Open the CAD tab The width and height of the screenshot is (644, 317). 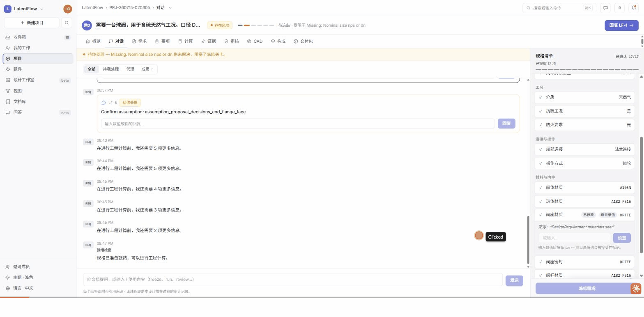tap(255, 41)
